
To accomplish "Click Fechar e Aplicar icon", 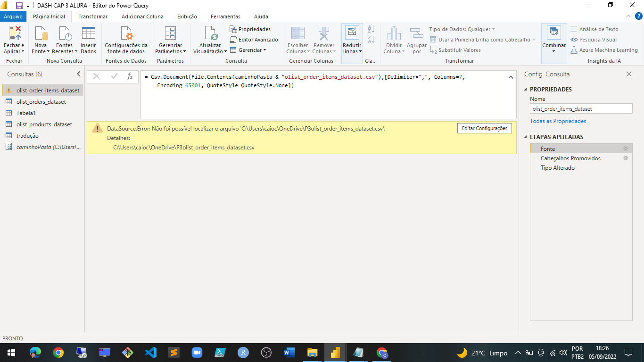I will point(14,34).
